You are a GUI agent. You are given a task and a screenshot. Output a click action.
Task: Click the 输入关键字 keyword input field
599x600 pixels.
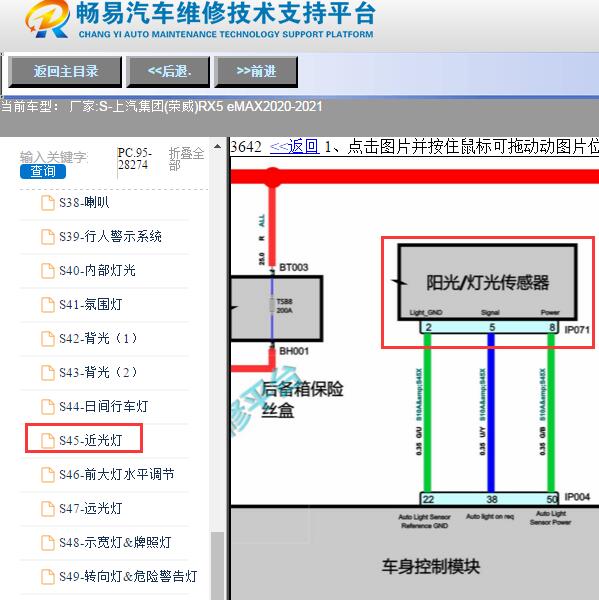pos(54,157)
